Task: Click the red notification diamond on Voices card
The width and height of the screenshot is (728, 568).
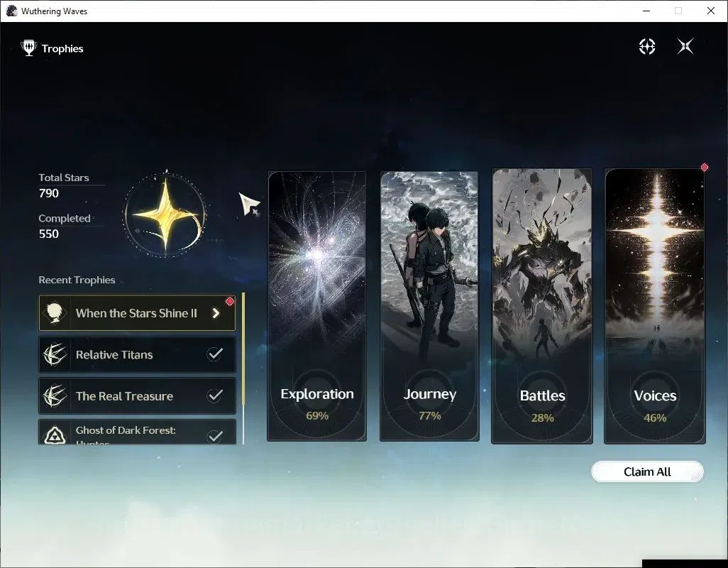Action: pos(705,167)
